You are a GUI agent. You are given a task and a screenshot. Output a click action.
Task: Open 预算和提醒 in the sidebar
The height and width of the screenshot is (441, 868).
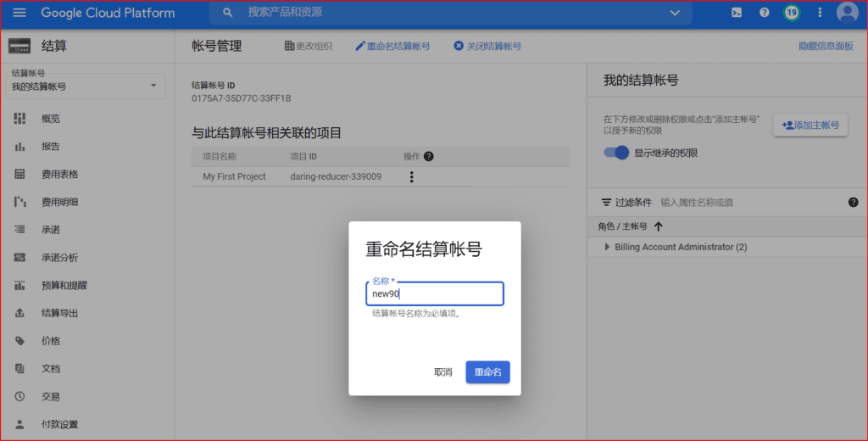point(64,285)
